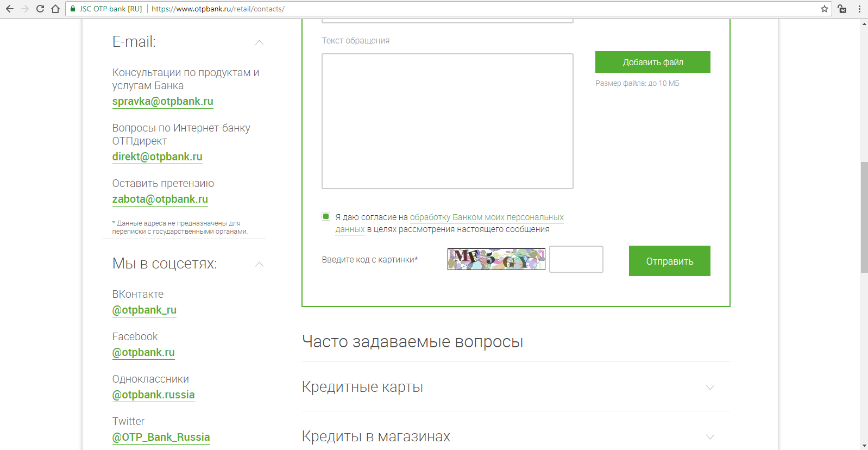The width and height of the screenshot is (868, 450).
Task: Go to browser home page icon
Action: tap(55, 9)
